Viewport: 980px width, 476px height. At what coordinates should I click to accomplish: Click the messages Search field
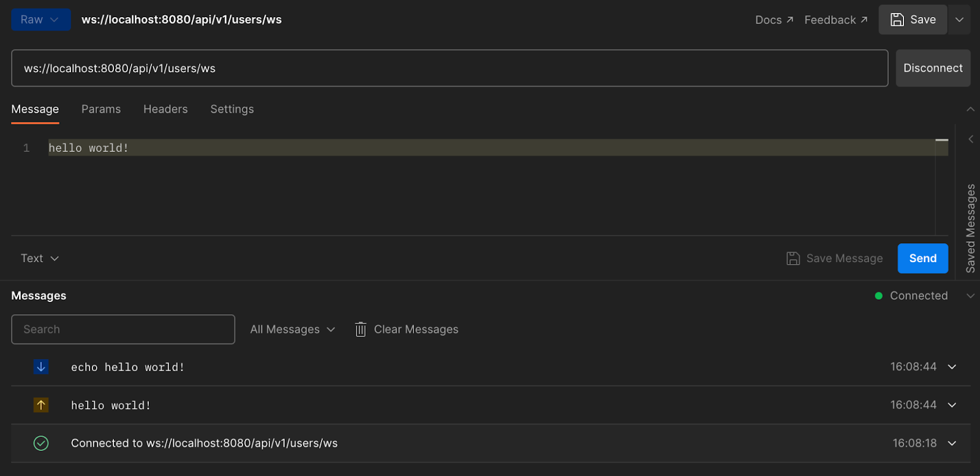(x=123, y=330)
